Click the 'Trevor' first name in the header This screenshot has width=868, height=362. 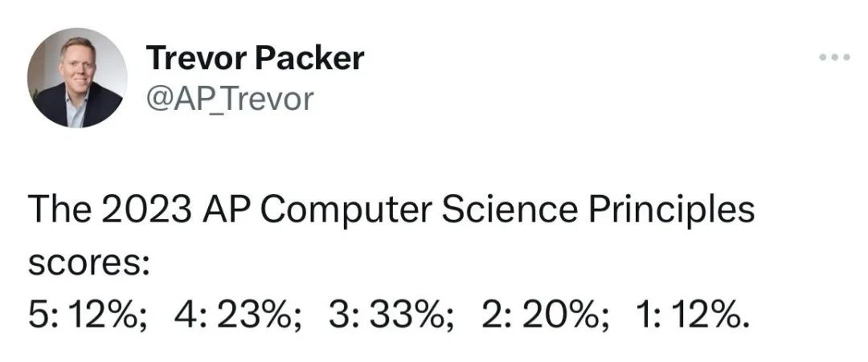click(199, 58)
